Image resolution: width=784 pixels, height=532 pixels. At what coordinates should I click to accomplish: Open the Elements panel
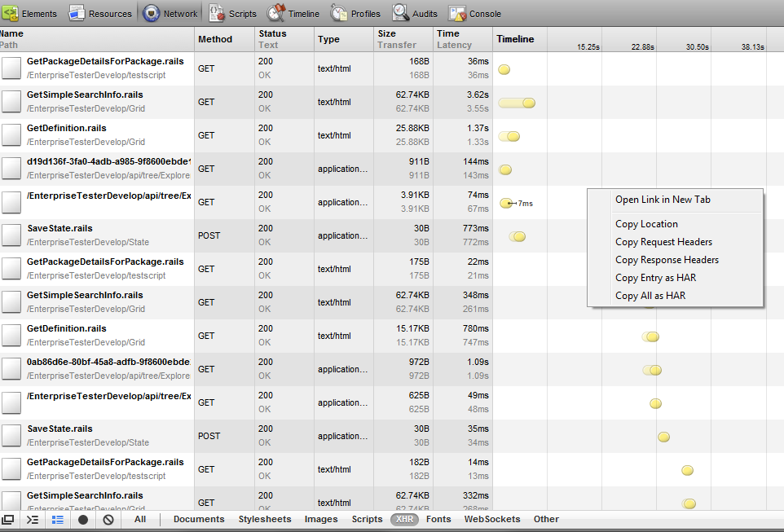click(31, 13)
